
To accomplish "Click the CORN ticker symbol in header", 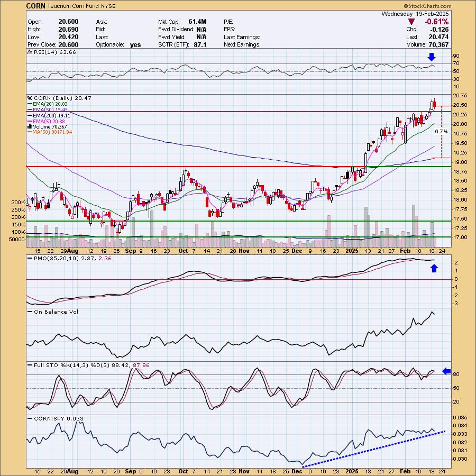I will click(x=36, y=6).
